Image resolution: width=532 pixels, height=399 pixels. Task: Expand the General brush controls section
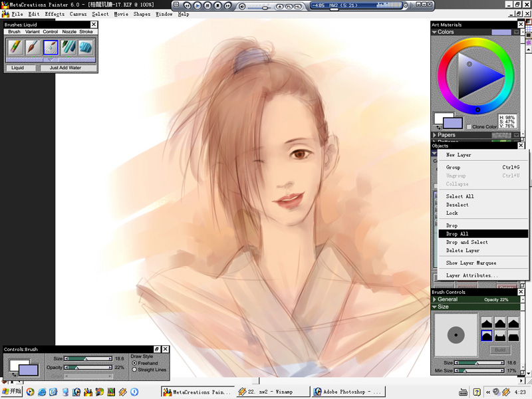434,299
